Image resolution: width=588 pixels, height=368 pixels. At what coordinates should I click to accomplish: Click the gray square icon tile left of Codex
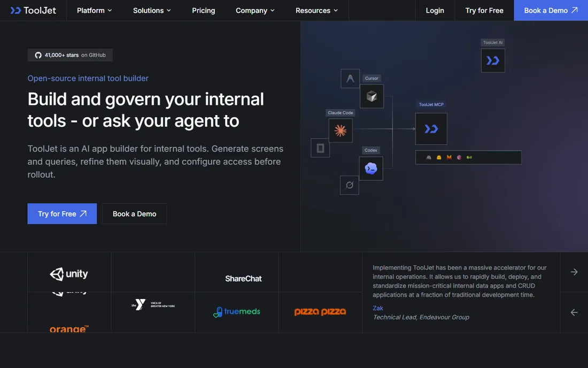(x=320, y=148)
